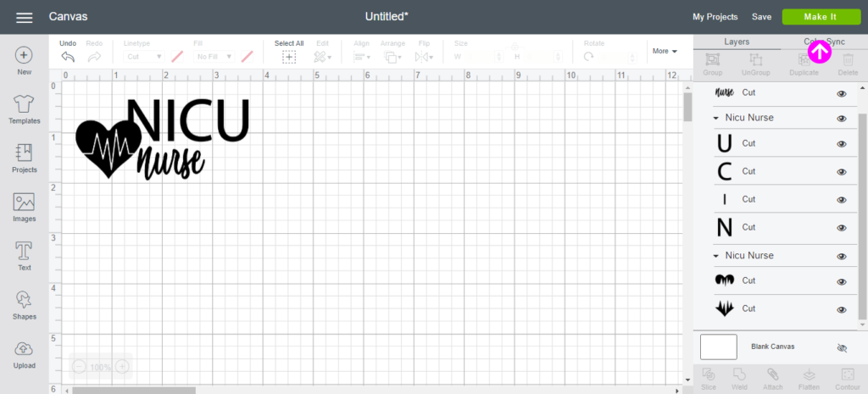Click the Save button
Viewport: 868px width, 394px height.
(x=761, y=17)
